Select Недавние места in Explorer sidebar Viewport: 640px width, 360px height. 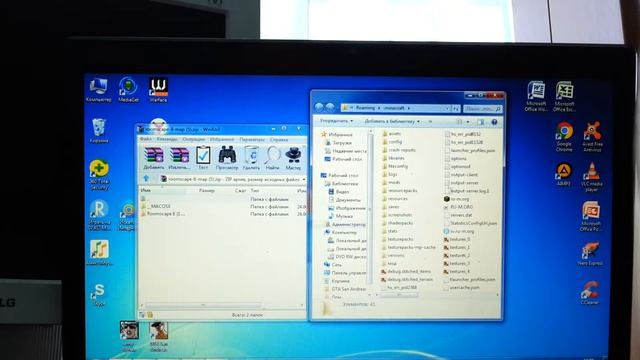pos(346,151)
